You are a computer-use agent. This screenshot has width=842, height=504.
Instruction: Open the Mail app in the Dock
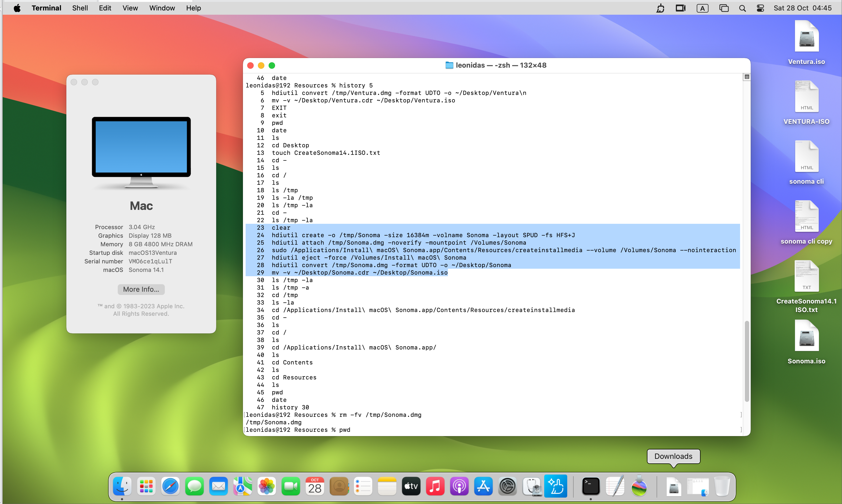click(219, 486)
